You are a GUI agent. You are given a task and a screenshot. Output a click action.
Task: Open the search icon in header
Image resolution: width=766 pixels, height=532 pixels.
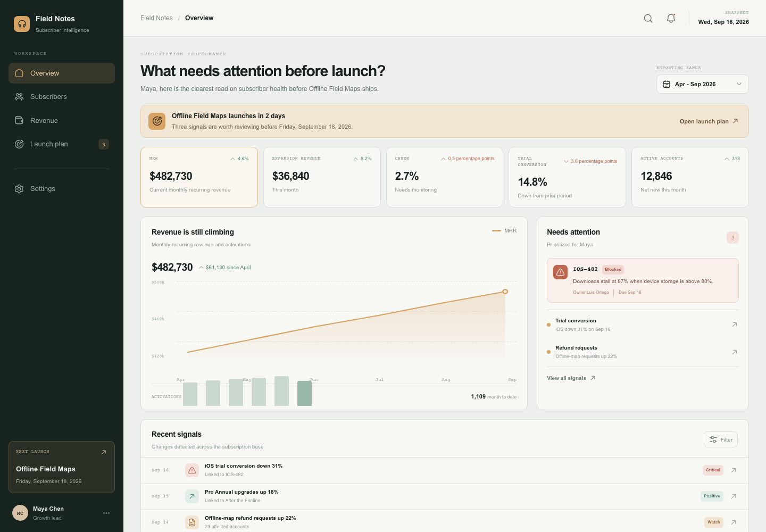pyautogui.click(x=648, y=18)
